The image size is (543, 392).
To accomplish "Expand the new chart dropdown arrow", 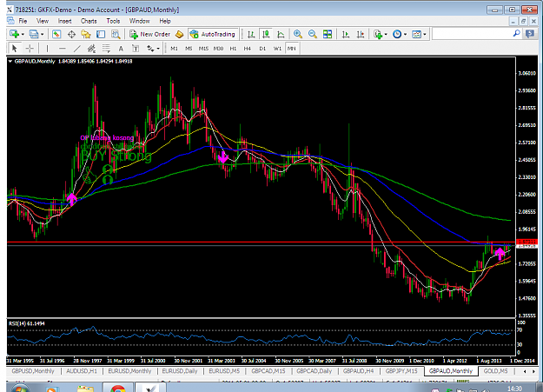I will click(23, 34).
